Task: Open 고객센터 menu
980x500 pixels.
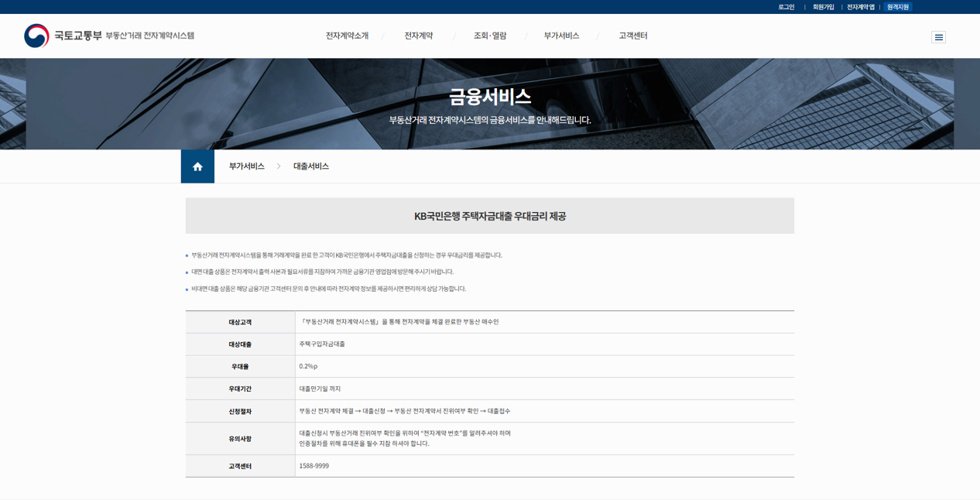Action: [632, 36]
